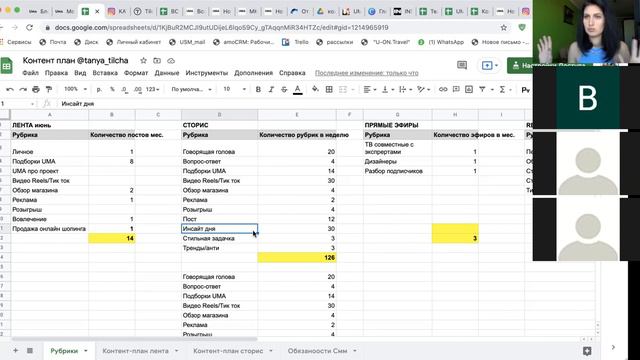Viewport: 640px width, 360px height.
Task: Select column A header
Action: point(49,115)
